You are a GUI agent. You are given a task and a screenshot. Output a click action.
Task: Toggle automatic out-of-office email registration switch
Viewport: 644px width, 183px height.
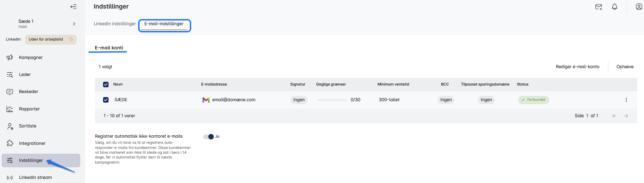(x=209, y=137)
